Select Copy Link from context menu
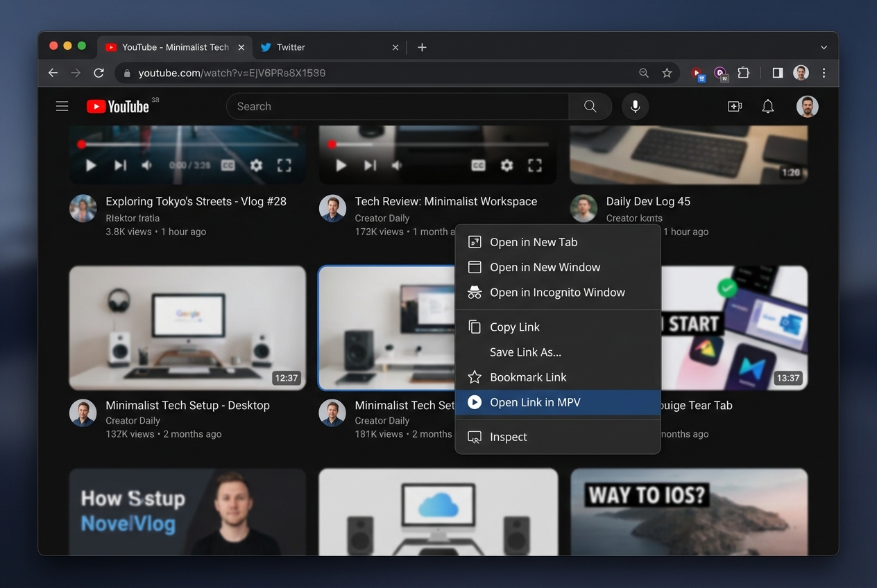 [x=557, y=327]
